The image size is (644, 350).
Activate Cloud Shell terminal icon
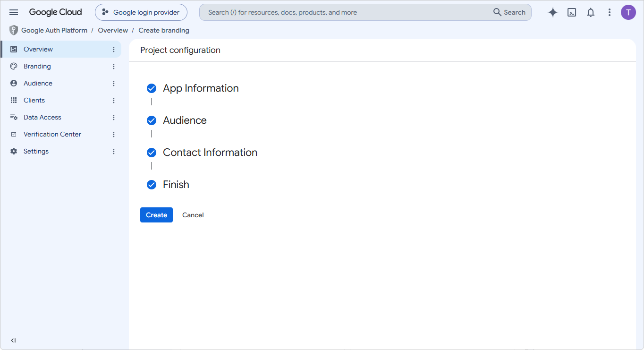[572, 12]
